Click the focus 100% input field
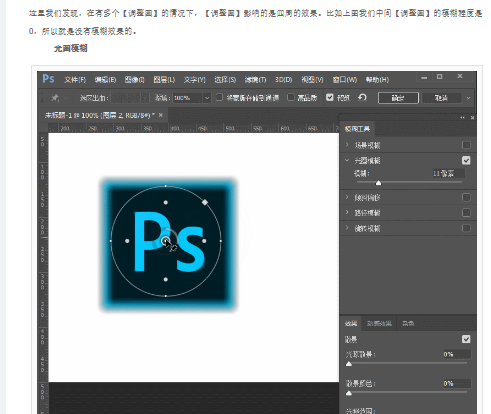The width and height of the screenshot is (491, 414). (x=188, y=98)
